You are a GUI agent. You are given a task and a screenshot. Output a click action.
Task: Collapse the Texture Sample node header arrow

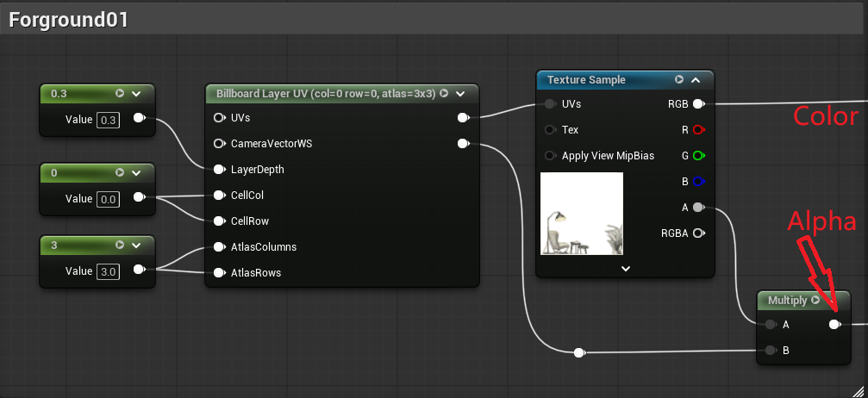tap(696, 80)
